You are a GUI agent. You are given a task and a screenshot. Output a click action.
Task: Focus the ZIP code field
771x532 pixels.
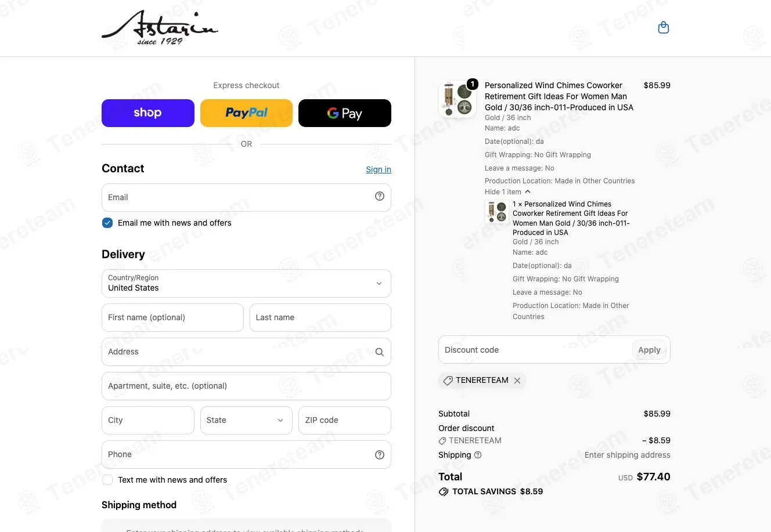(345, 420)
